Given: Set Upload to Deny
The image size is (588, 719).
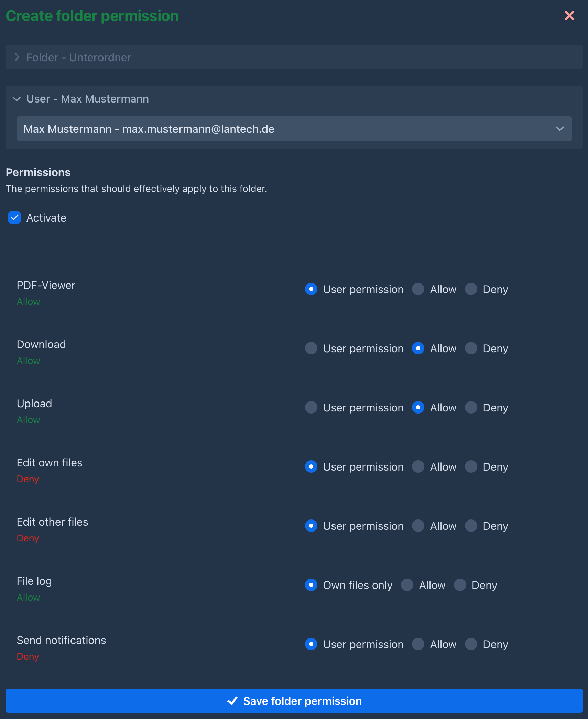Looking at the screenshot, I should [x=471, y=407].
